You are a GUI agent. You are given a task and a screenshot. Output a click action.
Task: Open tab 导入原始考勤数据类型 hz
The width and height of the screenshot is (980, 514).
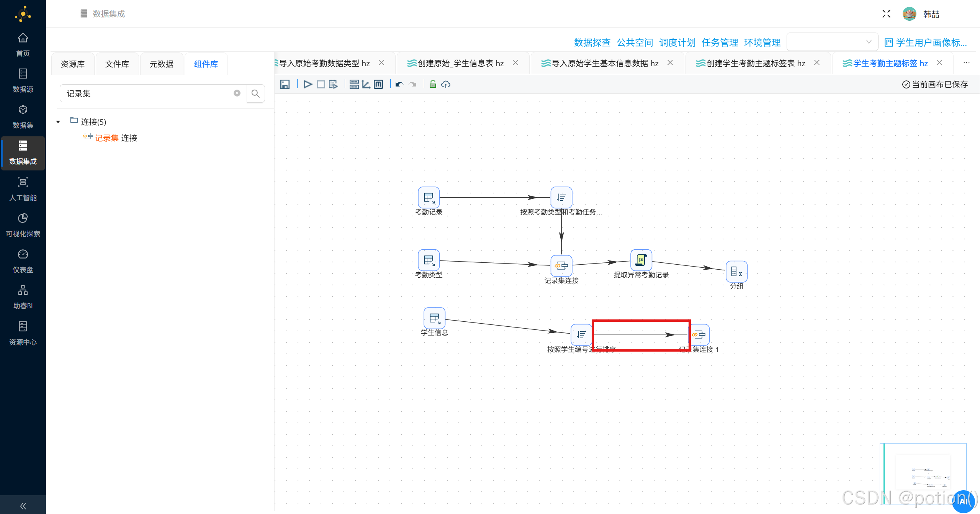(324, 63)
